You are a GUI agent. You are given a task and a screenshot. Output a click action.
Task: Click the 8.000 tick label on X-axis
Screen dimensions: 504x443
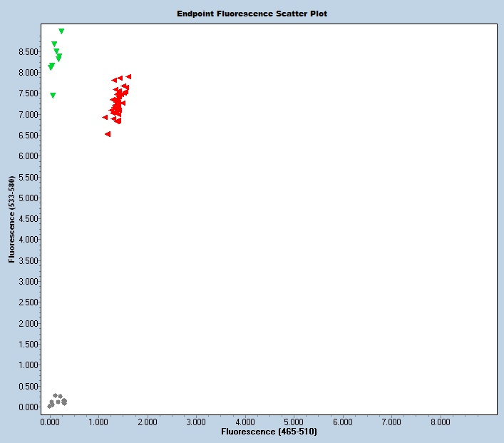441,422
